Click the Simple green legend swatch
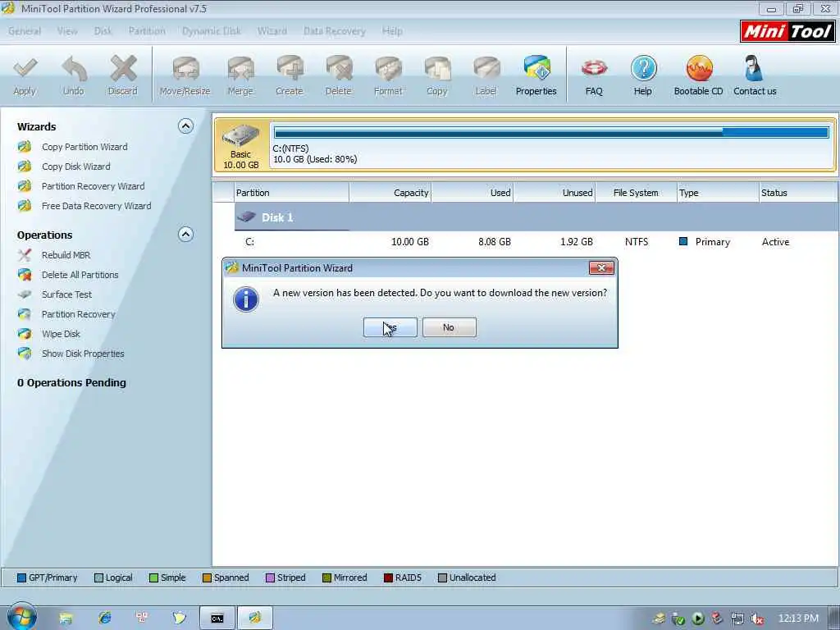Screen dimensions: 840x630 (153, 578)
